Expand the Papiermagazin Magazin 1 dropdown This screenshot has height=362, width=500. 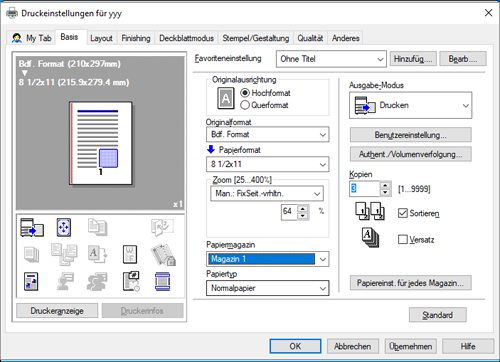[x=267, y=259]
